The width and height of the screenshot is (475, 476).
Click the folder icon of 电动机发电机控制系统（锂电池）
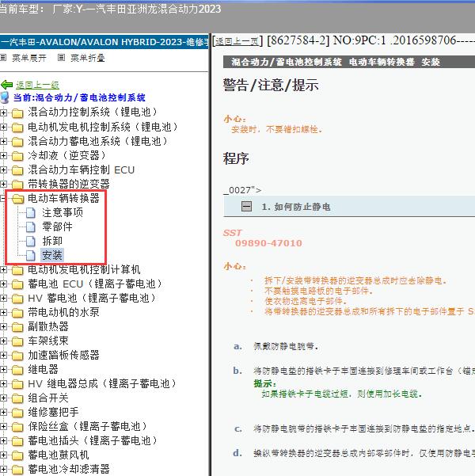pyautogui.click(x=17, y=128)
